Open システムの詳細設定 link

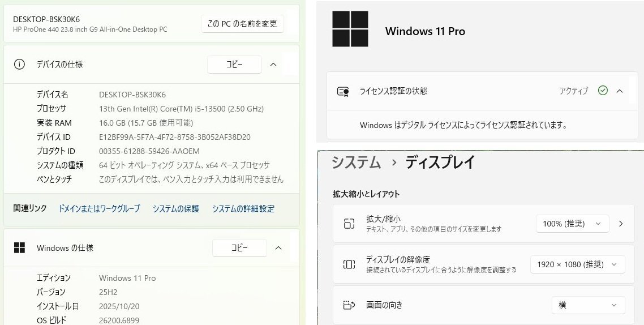point(243,209)
